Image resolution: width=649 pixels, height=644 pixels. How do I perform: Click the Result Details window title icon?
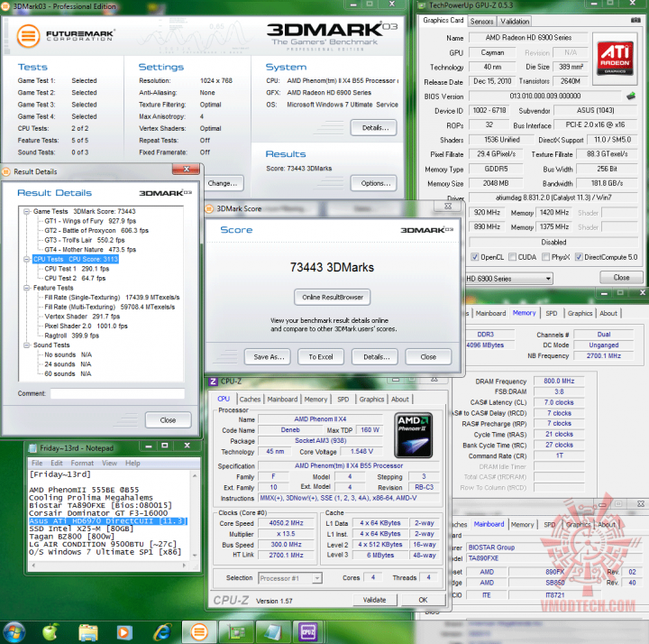6,171
